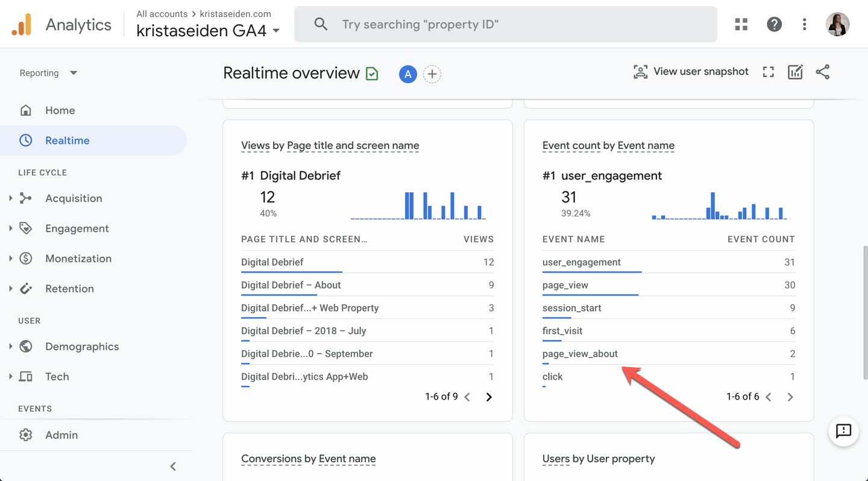Image resolution: width=868 pixels, height=481 pixels.
Task: Click the Acquisition icon
Action: pos(25,198)
